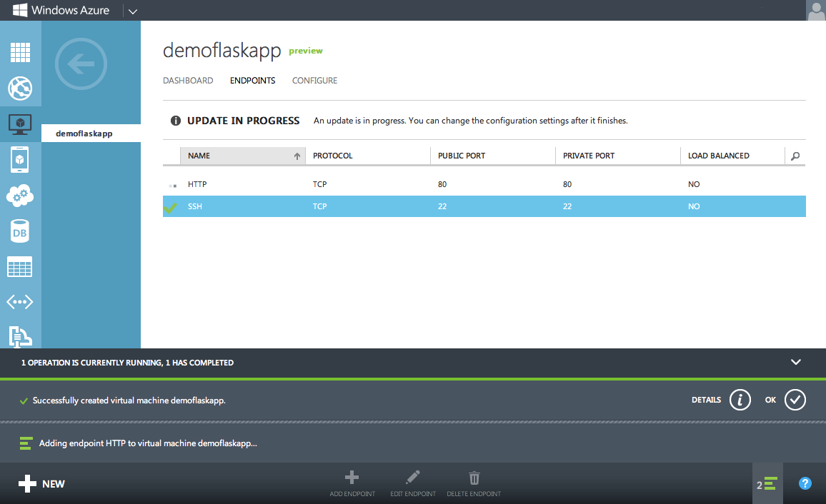Open Cloud Services gear-cloud icon
Viewport: 826px width, 504px height.
tap(20, 196)
